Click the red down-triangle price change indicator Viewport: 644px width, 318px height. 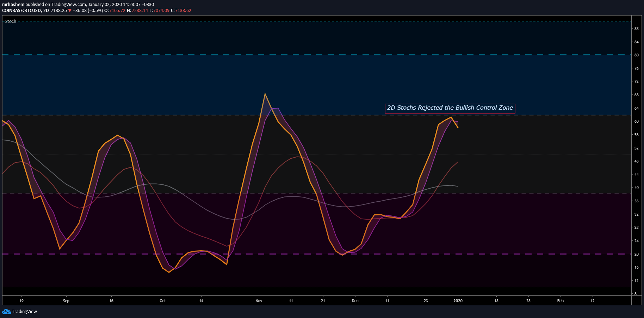(x=70, y=11)
